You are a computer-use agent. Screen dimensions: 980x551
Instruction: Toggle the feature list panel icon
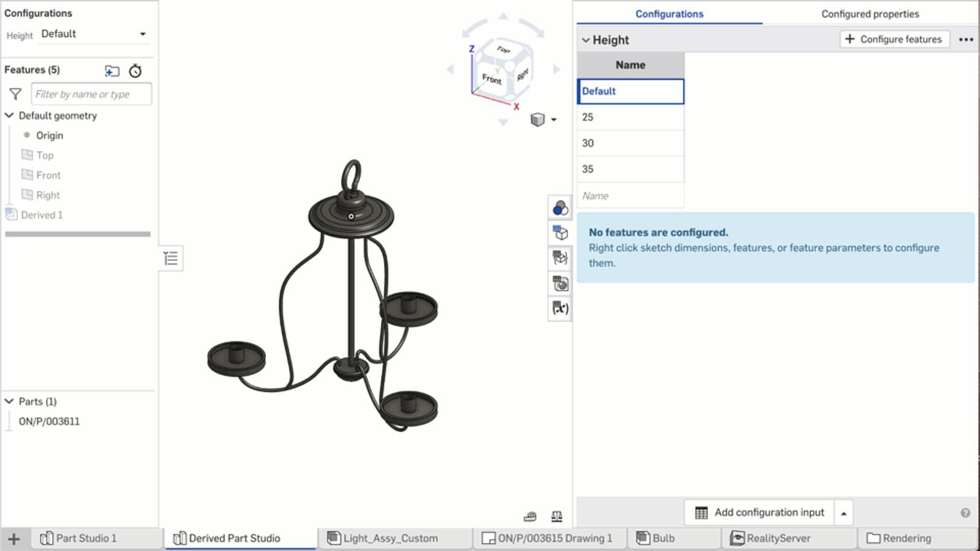coord(171,258)
